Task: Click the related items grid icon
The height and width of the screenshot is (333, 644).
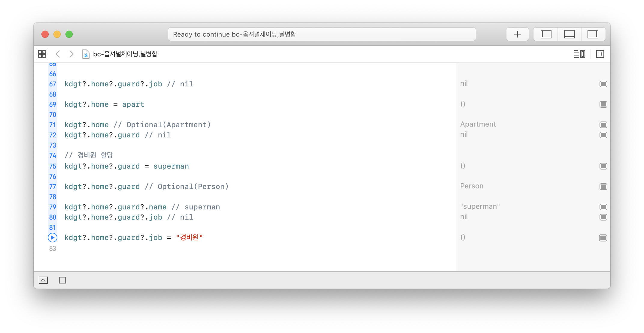Action: coord(42,54)
